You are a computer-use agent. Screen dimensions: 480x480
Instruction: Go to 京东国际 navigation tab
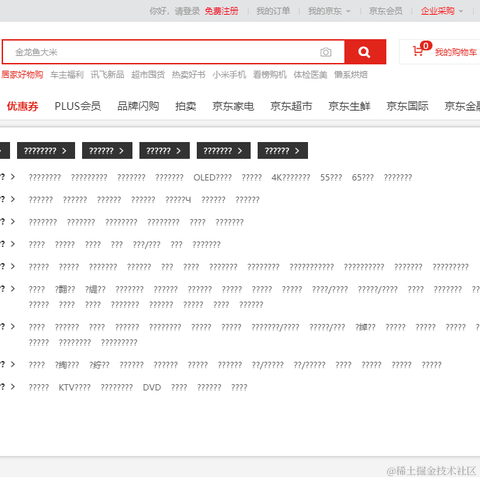(x=407, y=106)
